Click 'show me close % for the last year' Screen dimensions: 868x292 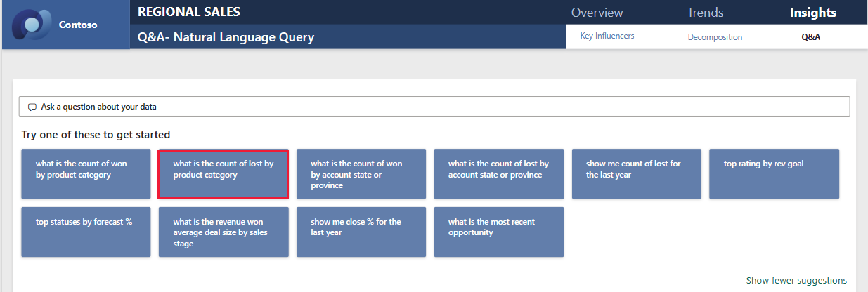pyautogui.click(x=361, y=232)
